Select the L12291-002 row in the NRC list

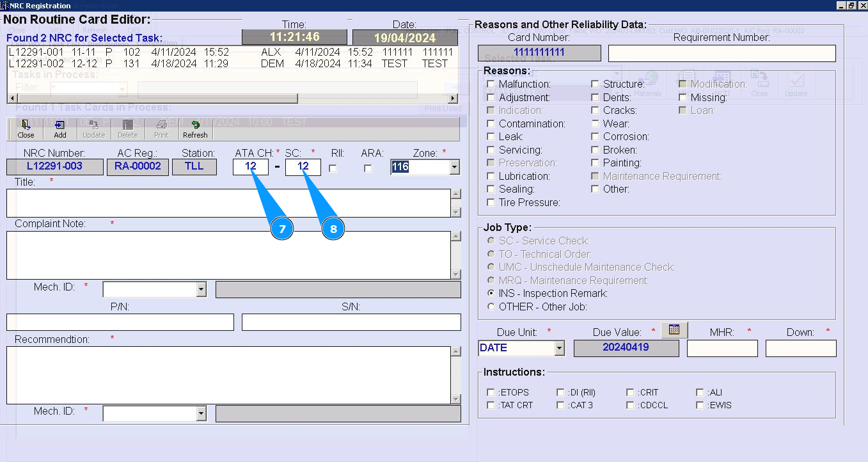click(x=231, y=63)
